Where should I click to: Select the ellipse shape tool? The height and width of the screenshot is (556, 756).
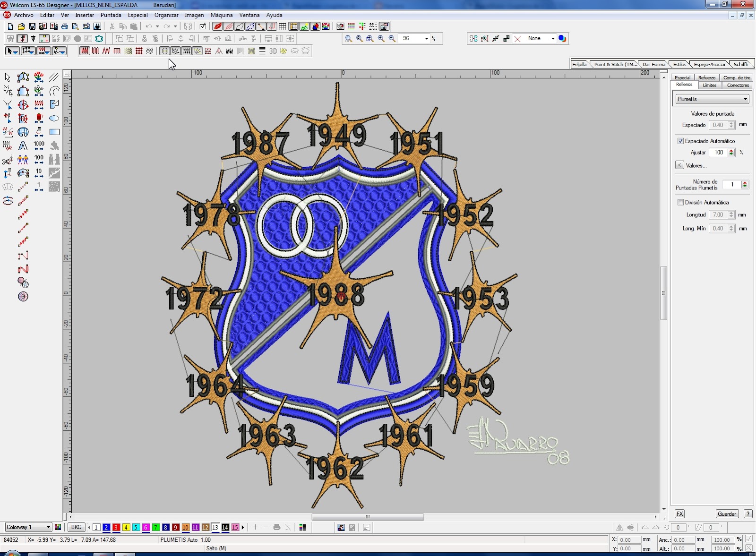tap(54, 118)
